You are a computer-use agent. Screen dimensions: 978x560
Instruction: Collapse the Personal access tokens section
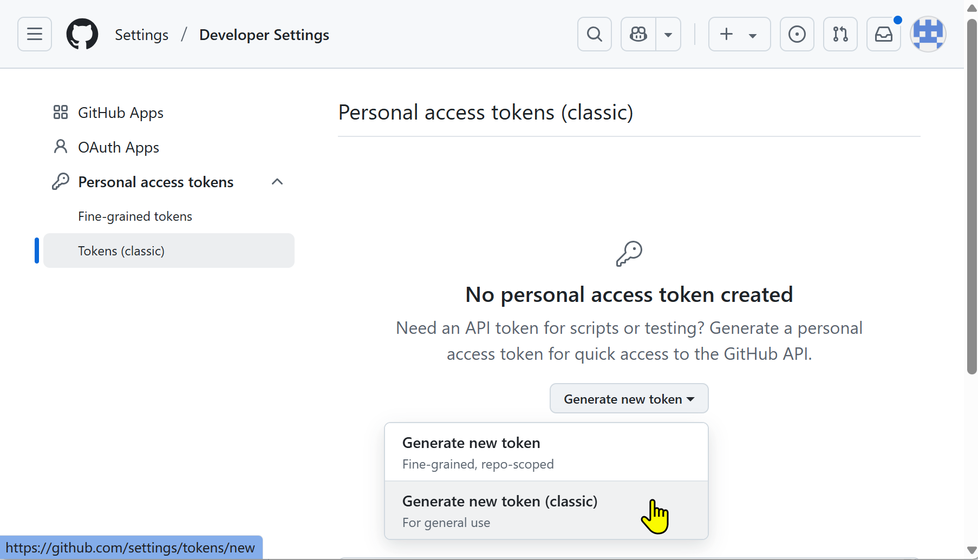tap(277, 182)
